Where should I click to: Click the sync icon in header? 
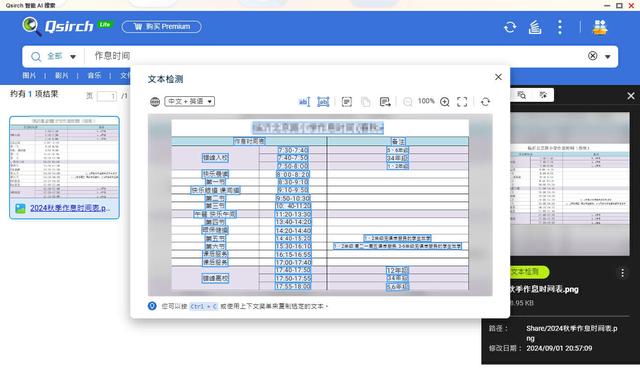click(x=510, y=27)
